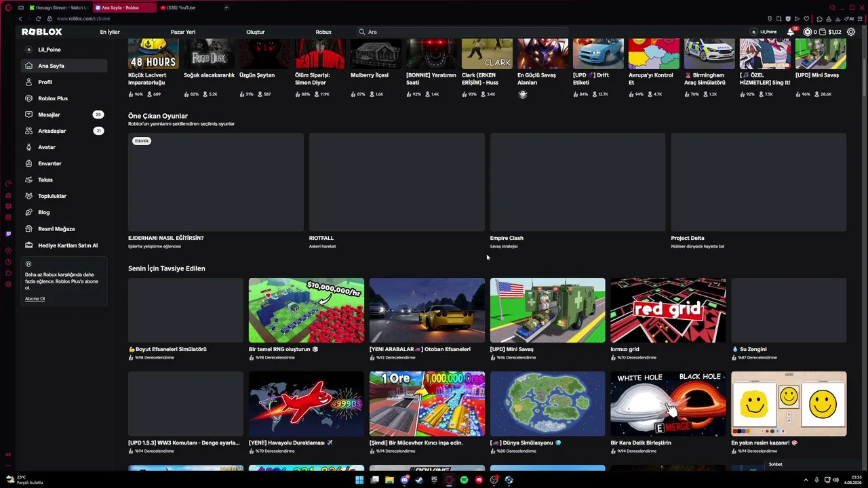Click the Mesajlar icon in the sidebar
The height and width of the screenshot is (488, 868).
click(x=28, y=115)
